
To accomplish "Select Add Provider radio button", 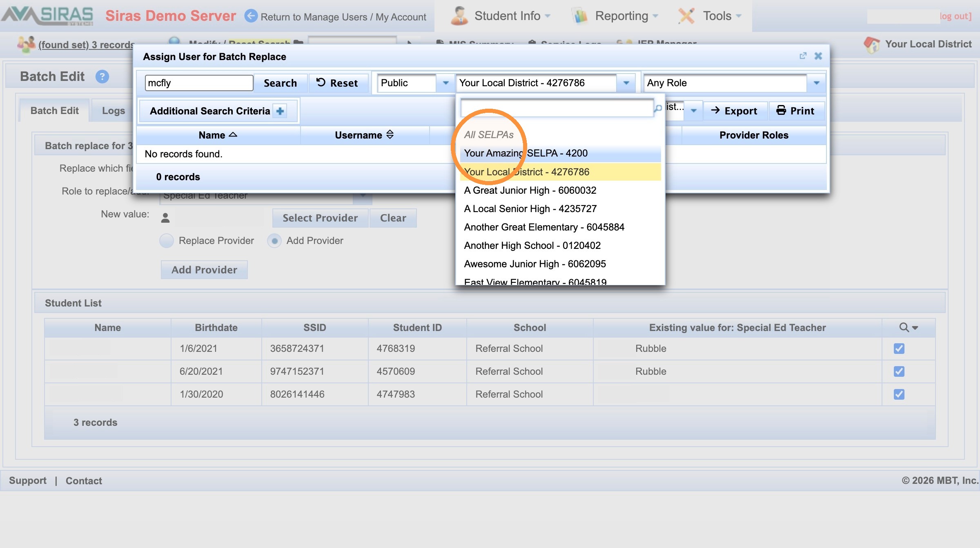I will [274, 241].
